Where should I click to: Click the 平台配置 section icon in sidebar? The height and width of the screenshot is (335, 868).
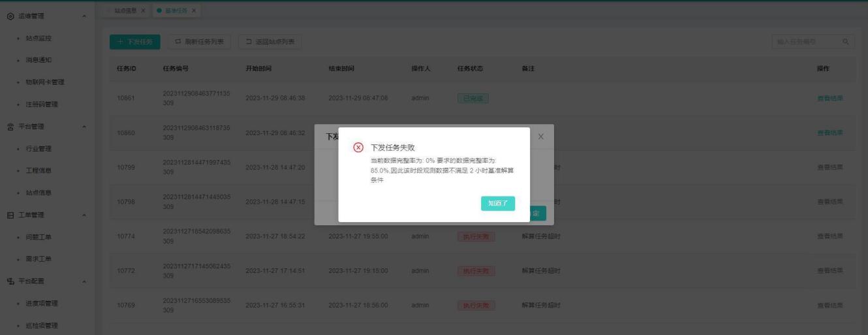pos(11,282)
